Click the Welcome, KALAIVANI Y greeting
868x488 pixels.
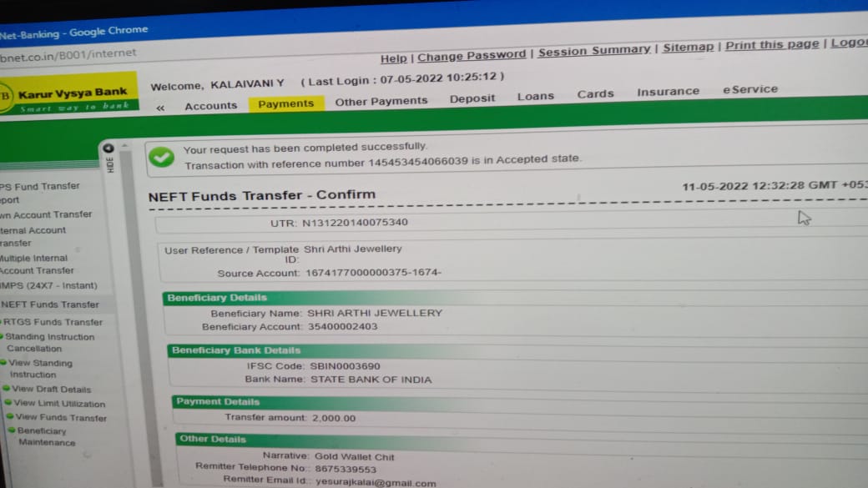tap(217, 84)
